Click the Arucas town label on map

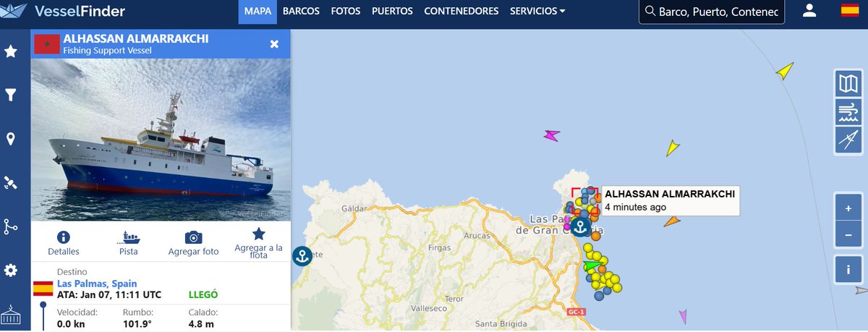(477, 236)
